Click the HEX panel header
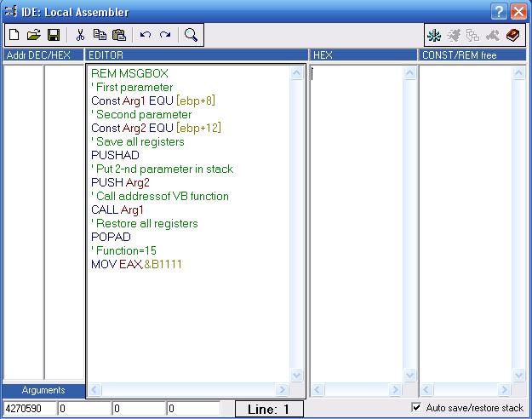 pyautogui.click(x=363, y=55)
